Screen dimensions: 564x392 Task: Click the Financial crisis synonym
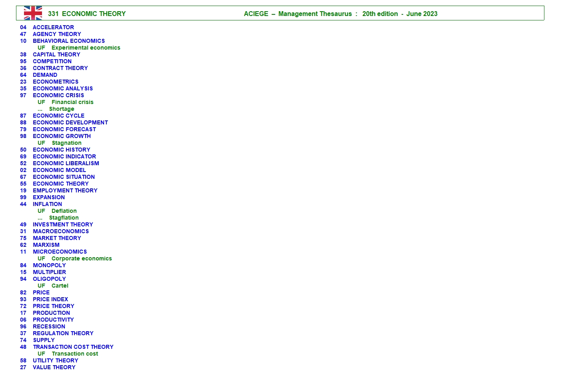pyautogui.click(x=72, y=102)
